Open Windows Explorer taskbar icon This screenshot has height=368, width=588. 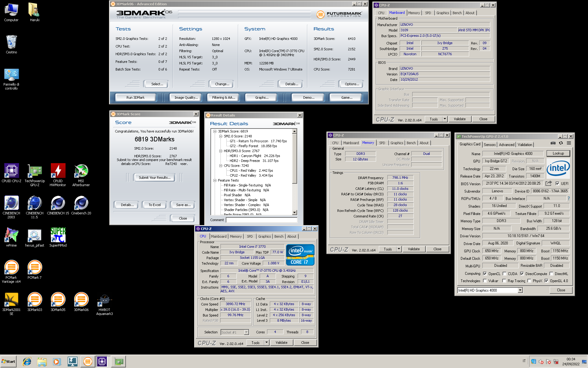tap(42, 362)
